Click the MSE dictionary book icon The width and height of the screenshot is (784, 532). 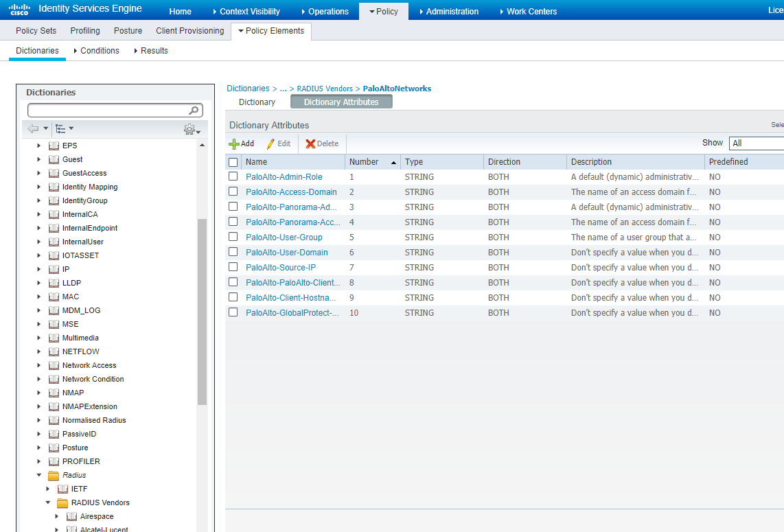[x=54, y=324]
